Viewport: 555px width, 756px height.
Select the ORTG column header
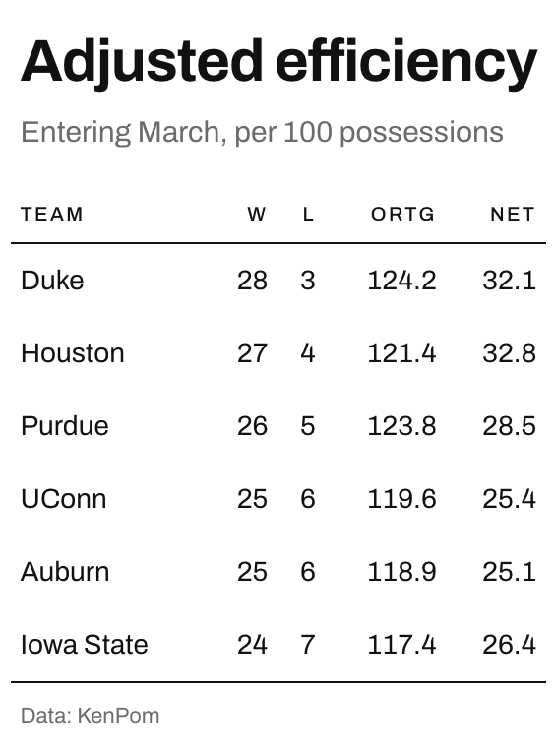[x=402, y=214]
